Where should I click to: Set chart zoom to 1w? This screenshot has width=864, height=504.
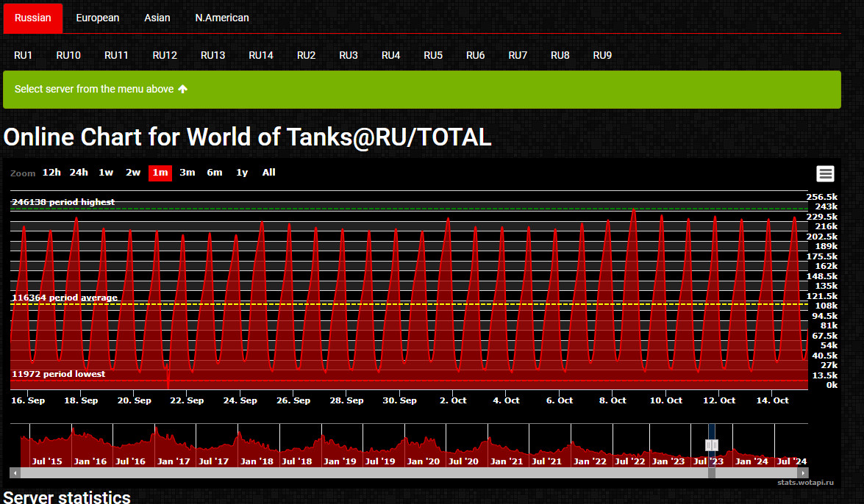[x=106, y=173]
